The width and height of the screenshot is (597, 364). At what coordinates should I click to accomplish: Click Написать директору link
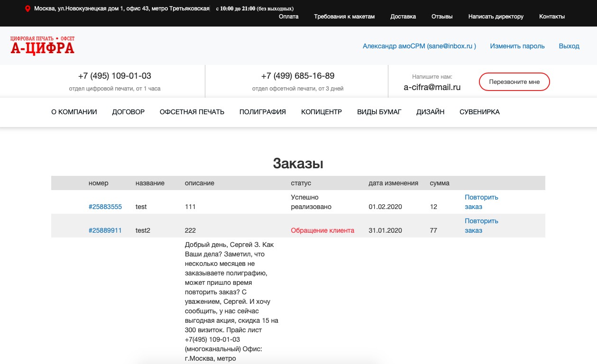496,16
